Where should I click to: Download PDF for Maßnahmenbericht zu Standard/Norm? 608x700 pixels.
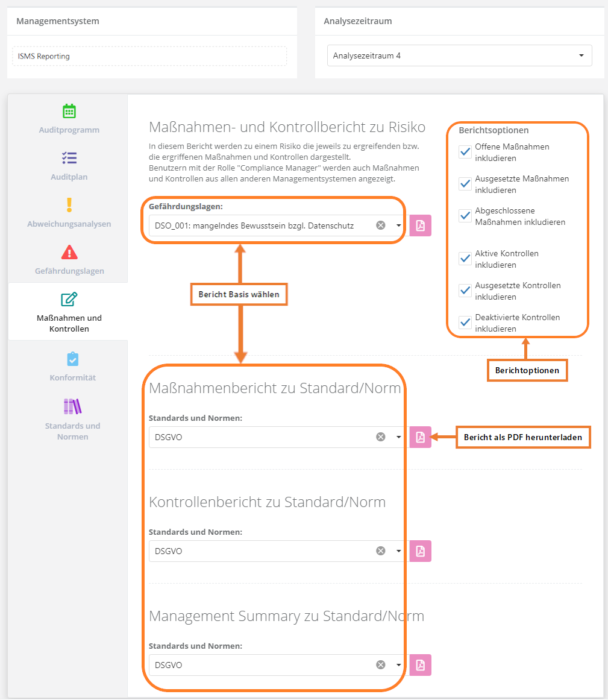(x=421, y=437)
